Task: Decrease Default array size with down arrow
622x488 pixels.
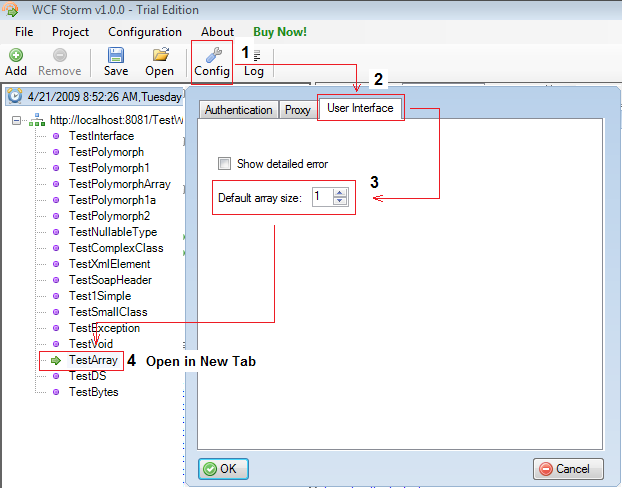Action: pos(340,201)
